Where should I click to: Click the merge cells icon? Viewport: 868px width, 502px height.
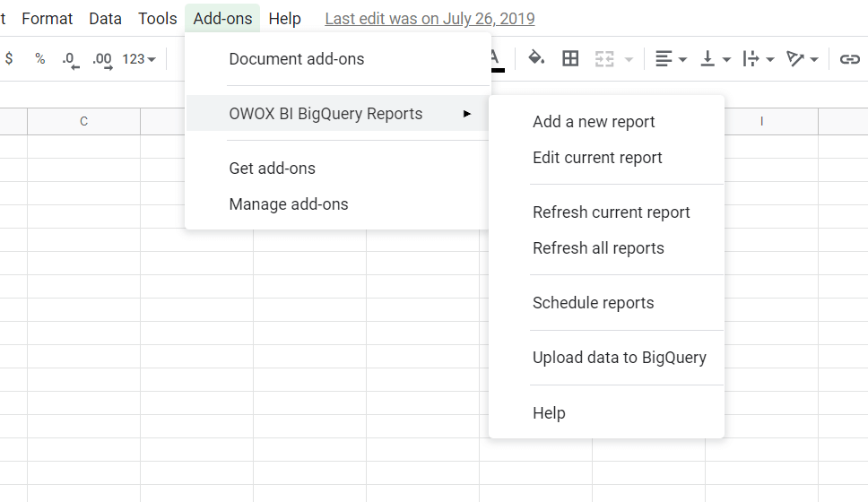604,58
